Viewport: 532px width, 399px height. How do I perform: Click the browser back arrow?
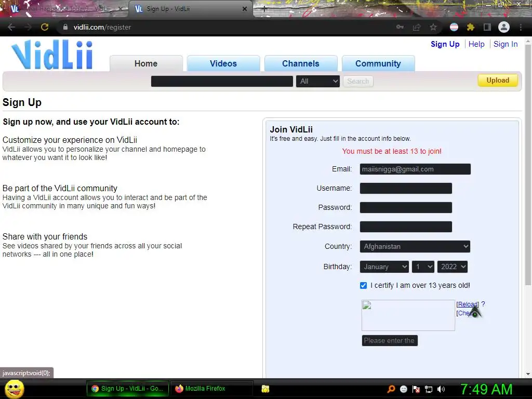[11, 27]
